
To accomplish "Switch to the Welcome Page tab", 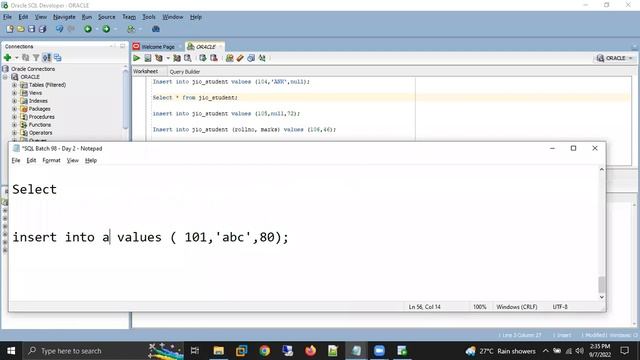I will click(x=158, y=47).
